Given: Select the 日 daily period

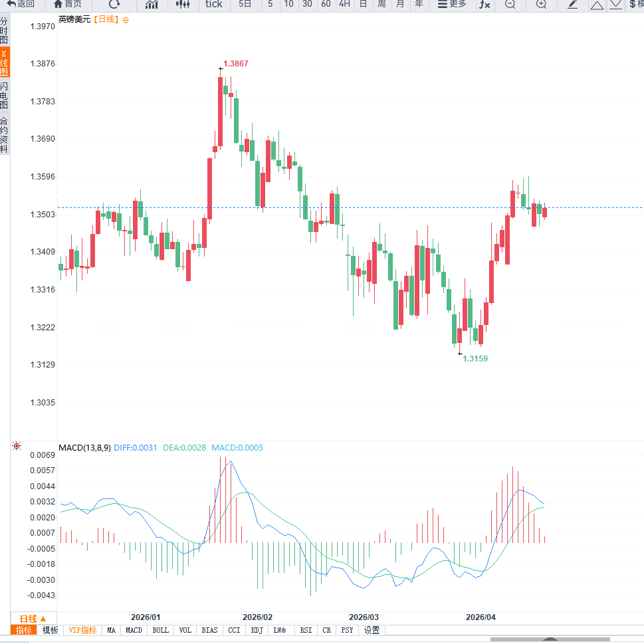Looking at the screenshot, I should [x=363, y=4].
